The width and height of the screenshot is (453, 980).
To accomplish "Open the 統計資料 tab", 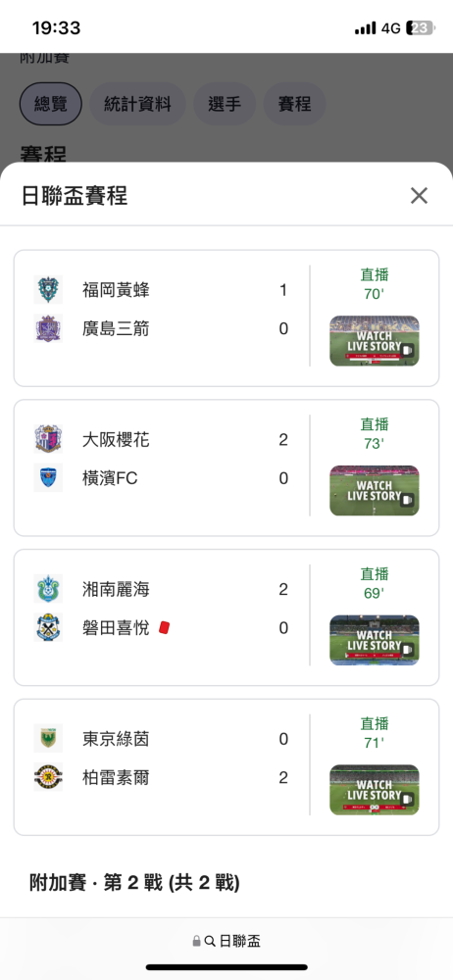I will pyautogui.click(x=137, y=104).
